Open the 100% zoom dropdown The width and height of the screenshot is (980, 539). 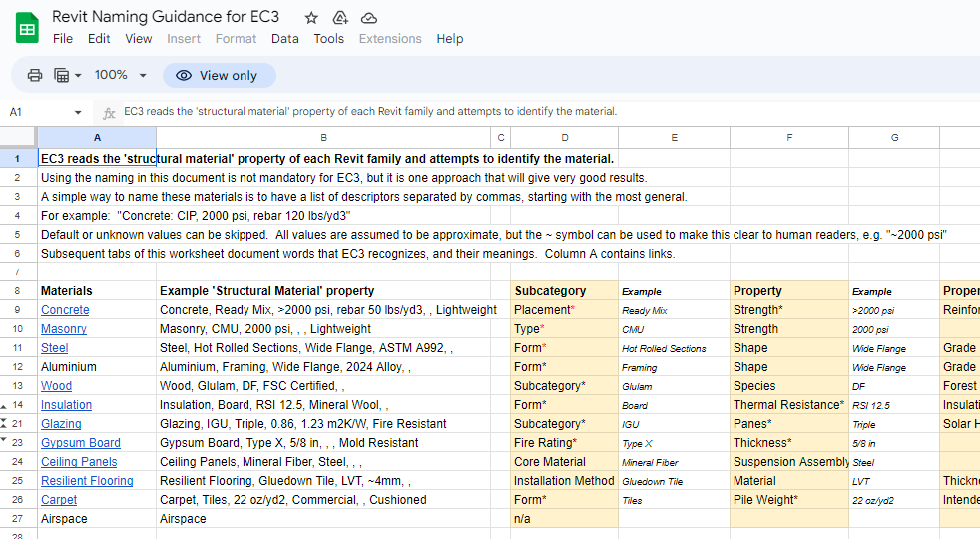click(x=120, y=75)
